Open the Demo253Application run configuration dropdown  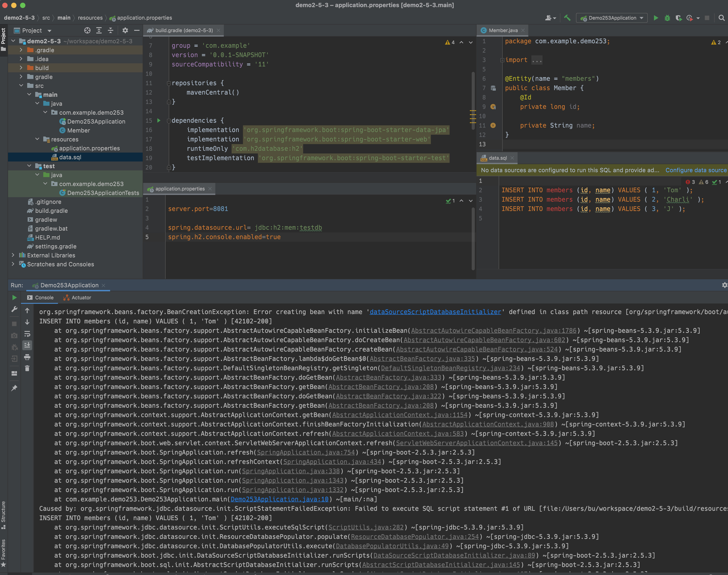click(612, 18)
